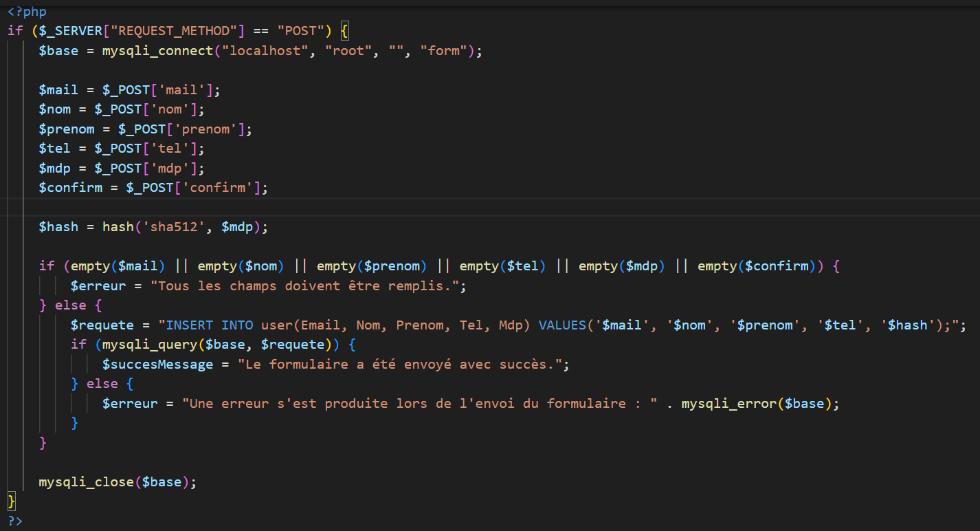The image size is (980, 531).
Task: Click the closing ?> tag
Action: [x=14, y=521]
